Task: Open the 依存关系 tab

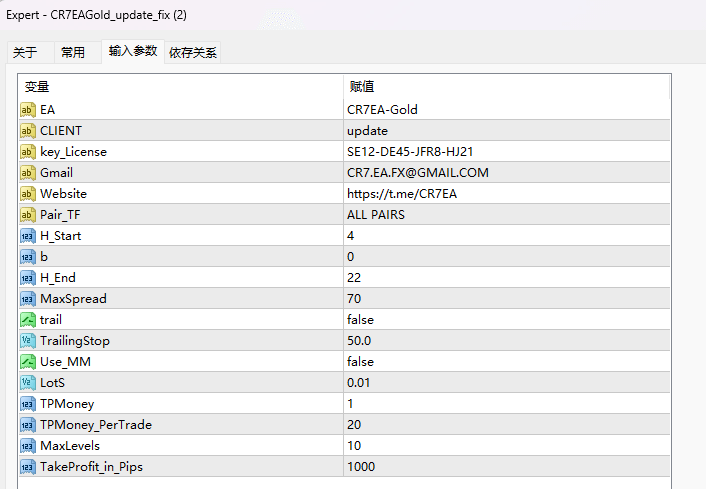Action: [x=193, y=53]
